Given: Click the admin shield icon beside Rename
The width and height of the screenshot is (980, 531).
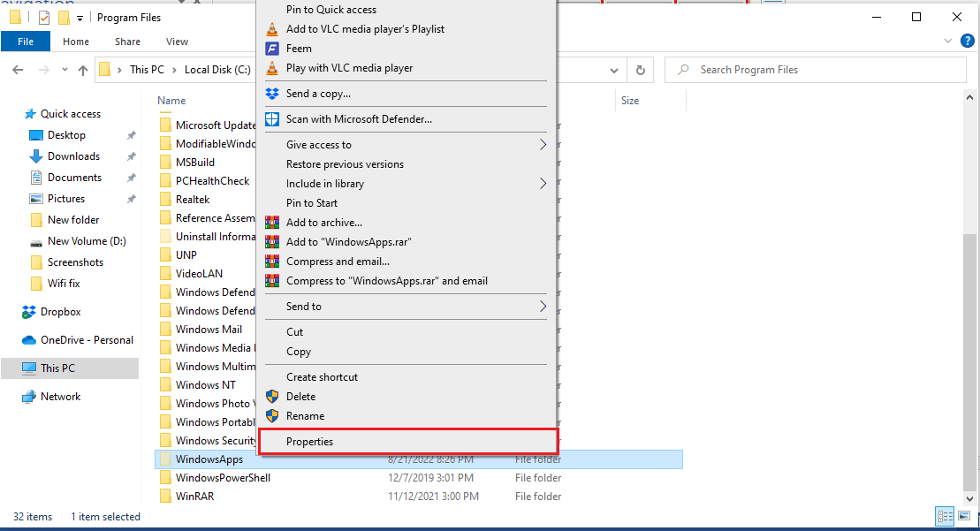Looking at the screenshot, I should (x=272, y=416).
